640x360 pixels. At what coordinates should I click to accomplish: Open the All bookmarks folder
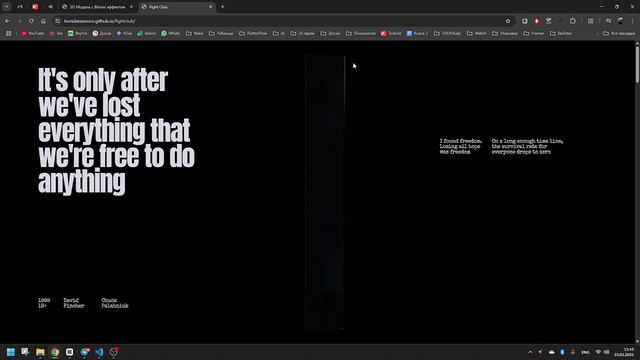(619, 33)
